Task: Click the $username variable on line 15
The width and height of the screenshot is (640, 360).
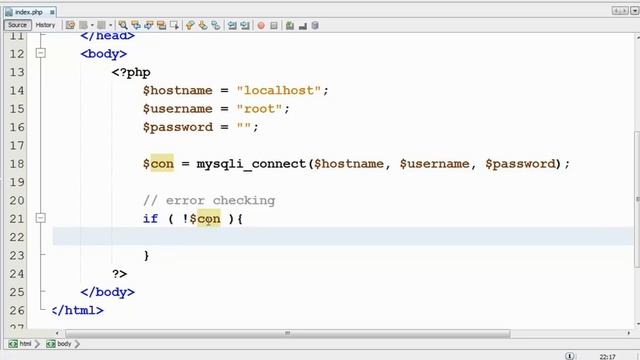Action: click(178, 109)
